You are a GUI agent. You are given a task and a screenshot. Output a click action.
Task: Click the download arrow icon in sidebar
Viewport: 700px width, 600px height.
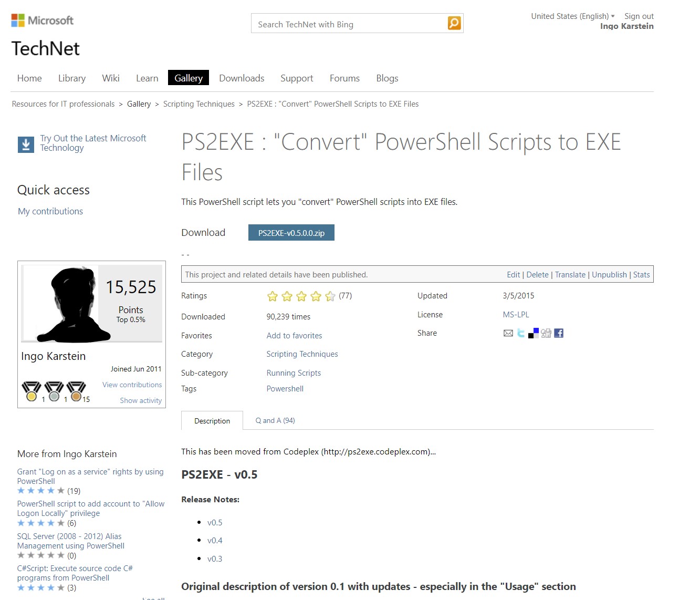point(26,144)
